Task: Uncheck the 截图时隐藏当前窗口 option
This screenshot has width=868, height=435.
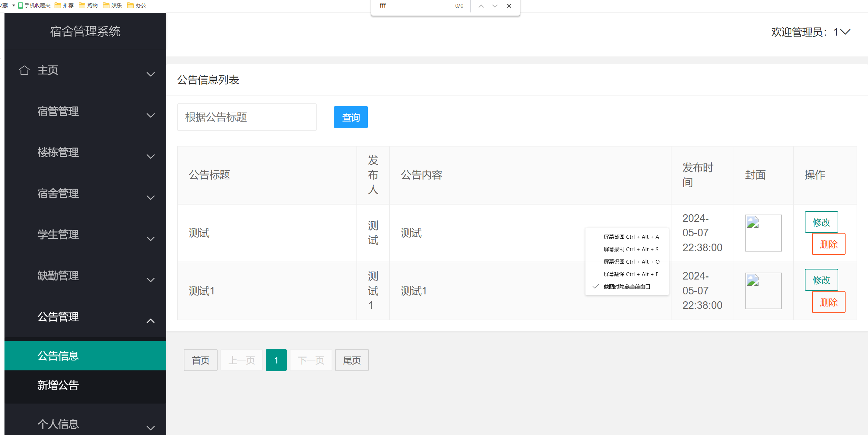Action: [x=626, y=286]
